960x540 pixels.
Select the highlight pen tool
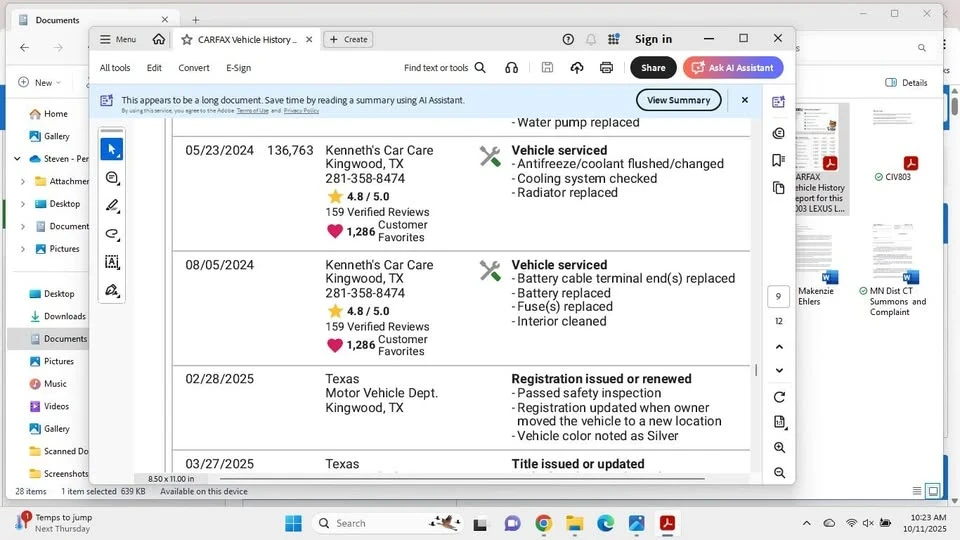click(x=112, y=206)
